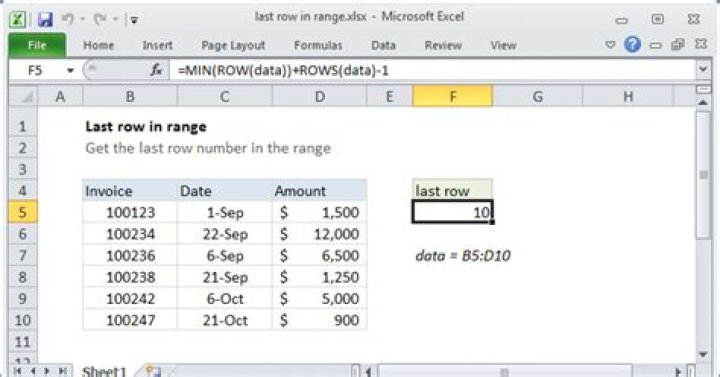Open the Undo history dropdown arrow

83,19
